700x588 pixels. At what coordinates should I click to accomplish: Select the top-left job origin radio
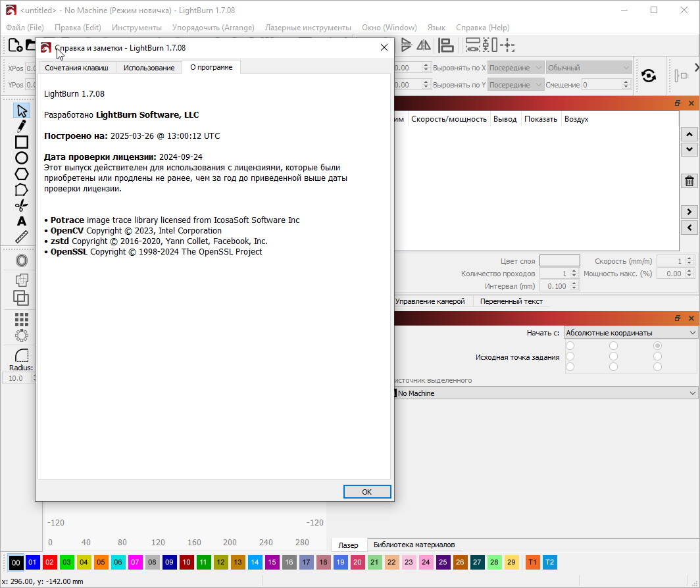(x=570, y=345)
